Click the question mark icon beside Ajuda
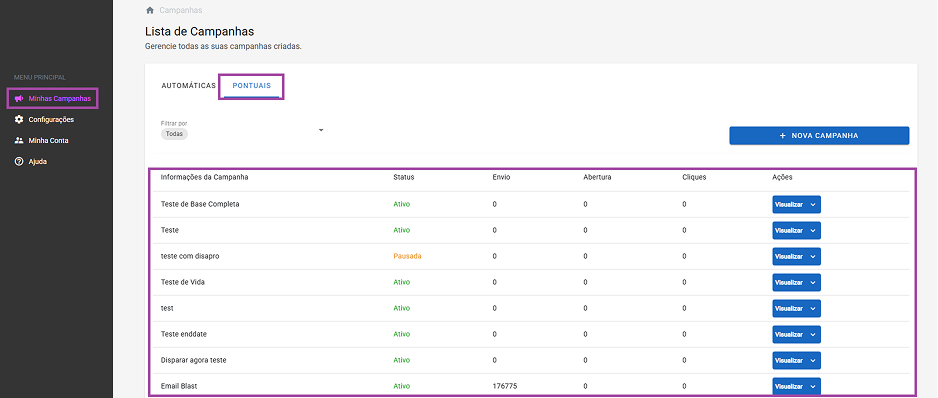Viewport: 938px width, 398px height. (x=19, y=162)
